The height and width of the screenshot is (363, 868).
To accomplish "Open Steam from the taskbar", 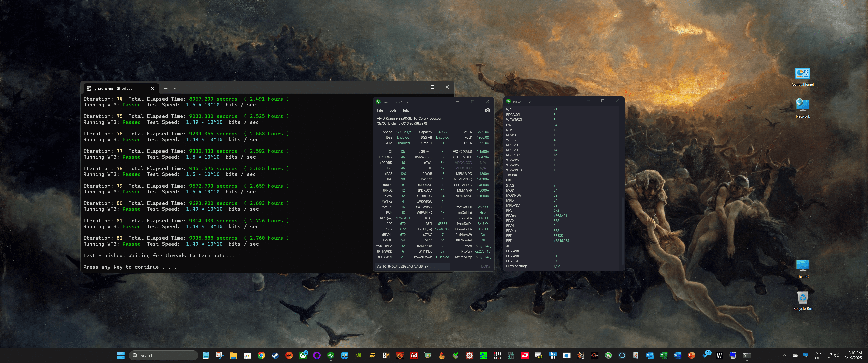I will [x=275, y=355].
